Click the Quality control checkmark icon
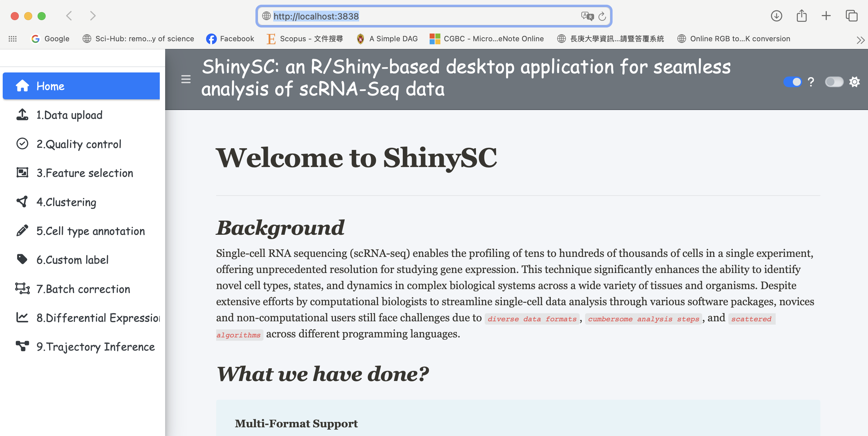 (22, 144)
